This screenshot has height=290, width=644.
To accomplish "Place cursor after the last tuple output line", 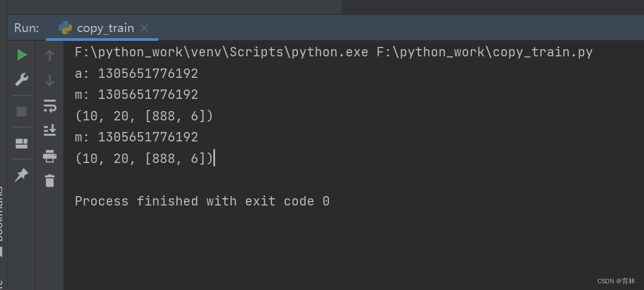I will 213,159.
